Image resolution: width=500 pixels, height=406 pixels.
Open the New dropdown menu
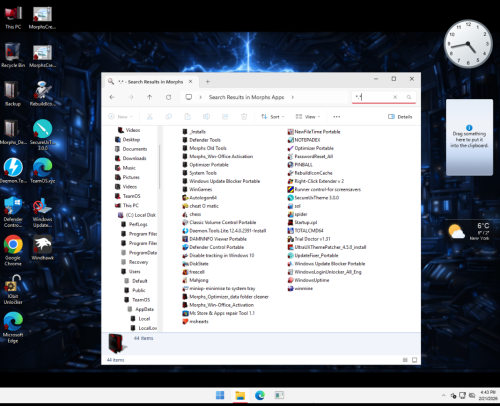(120, 117)
